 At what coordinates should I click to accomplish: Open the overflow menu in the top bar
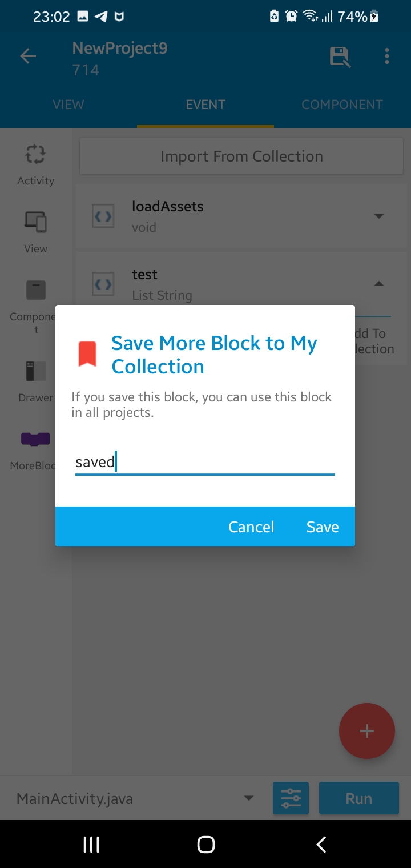coord(387,55)
